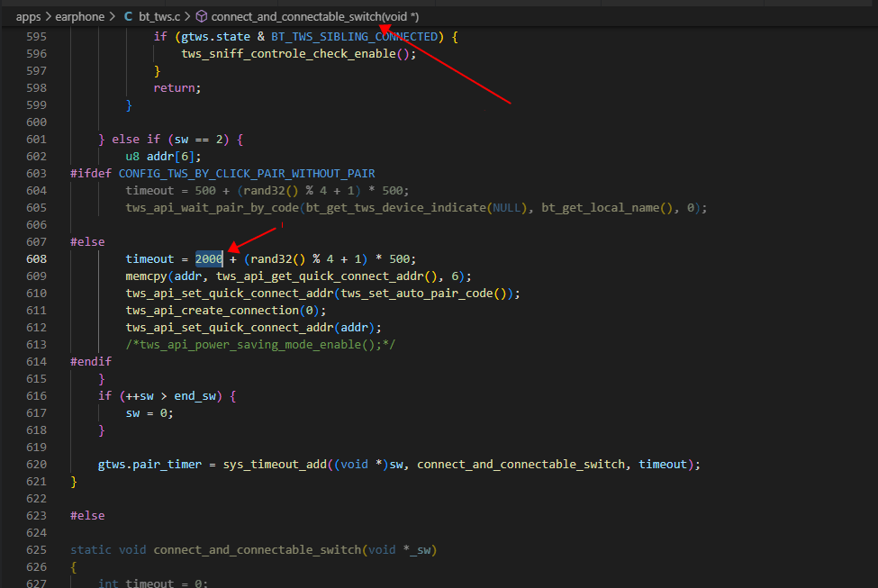Click sys_timeout_add on line 620
This screenshot has width=878, height=588.
click(x=275, y=465)
